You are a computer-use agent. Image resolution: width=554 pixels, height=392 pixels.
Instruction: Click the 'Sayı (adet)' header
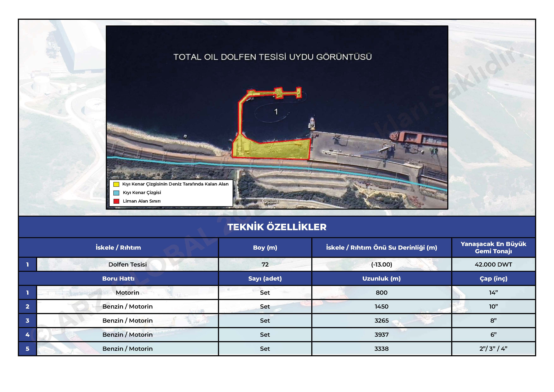(265, 279)
